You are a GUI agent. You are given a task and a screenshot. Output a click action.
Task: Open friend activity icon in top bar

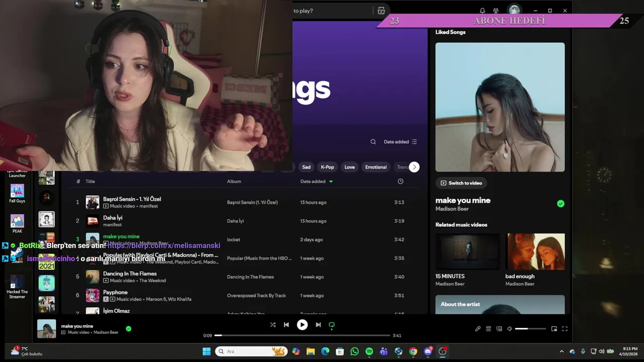click(x=496, y=11)
